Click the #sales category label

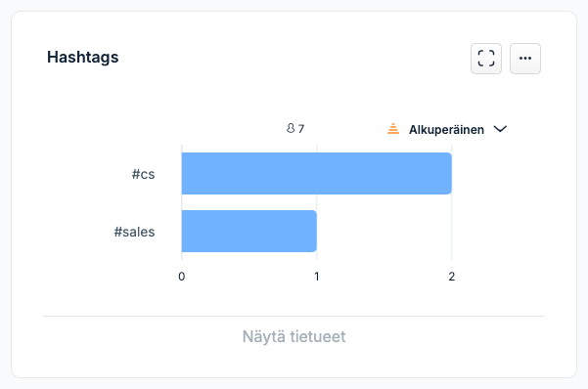point(134,232)
